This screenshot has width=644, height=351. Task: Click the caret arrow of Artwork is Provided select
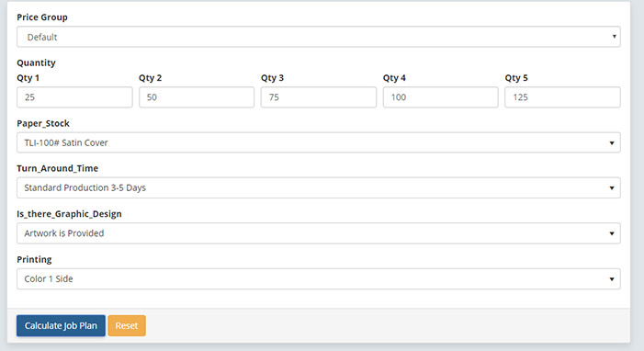tap(612, 234)
